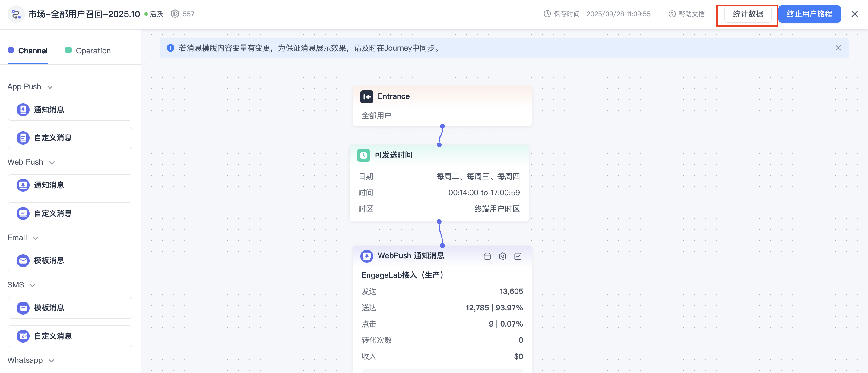Open 帮助文档 help documentation link
868x373 pixels.
(x=692, y=14)
